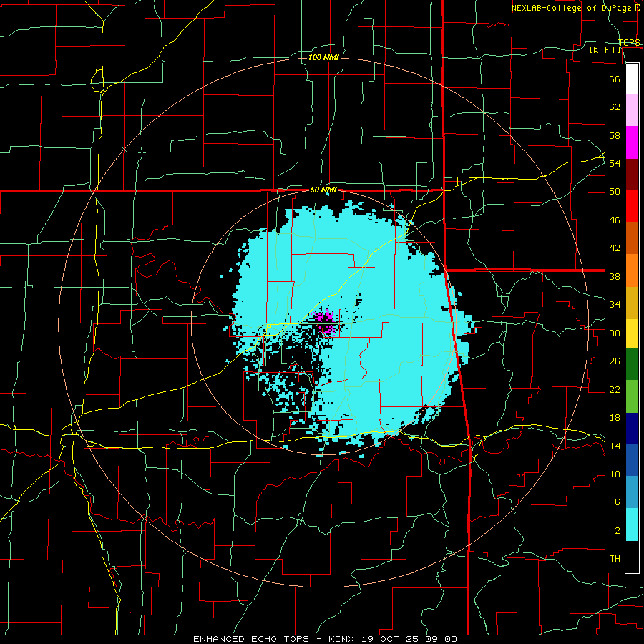
Task: Click the white swatch in the tops legend
Action: tap(632, 79)
